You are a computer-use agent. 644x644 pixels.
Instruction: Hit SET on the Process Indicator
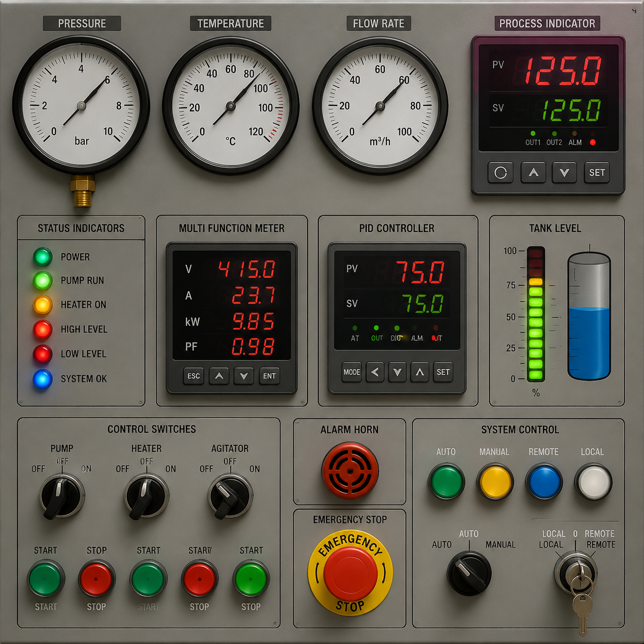click(597, 173)
